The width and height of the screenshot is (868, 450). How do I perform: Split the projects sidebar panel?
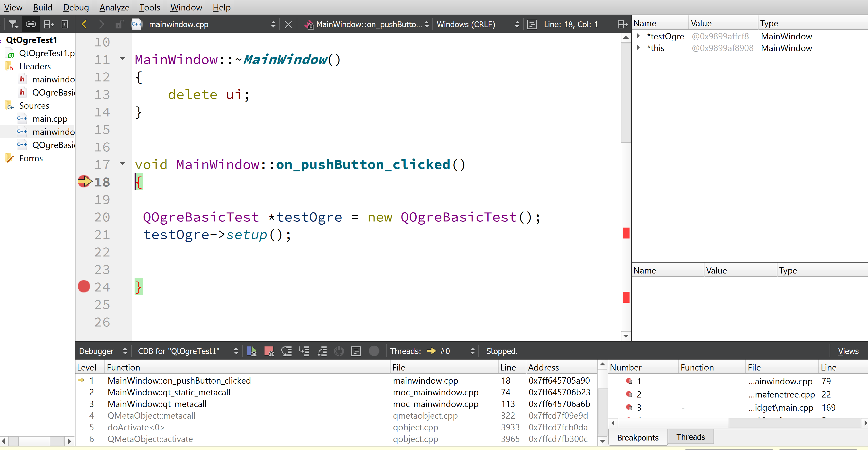(49, 24)
